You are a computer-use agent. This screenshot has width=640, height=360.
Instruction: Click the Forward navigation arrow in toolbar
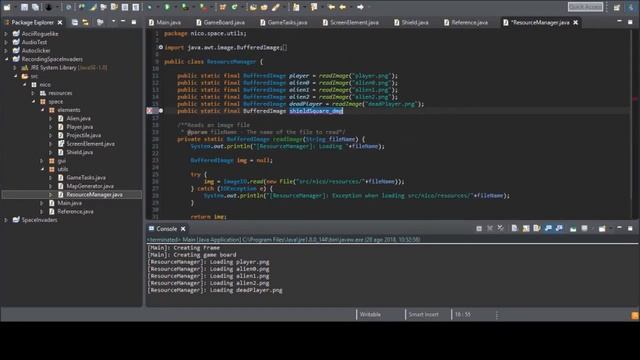pyautogui.click(x=360, y=7)
